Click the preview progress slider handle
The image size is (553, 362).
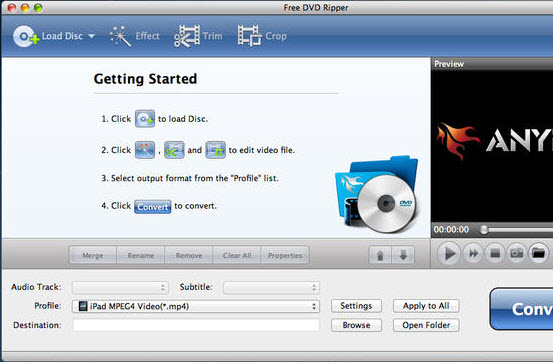[484, 230]
